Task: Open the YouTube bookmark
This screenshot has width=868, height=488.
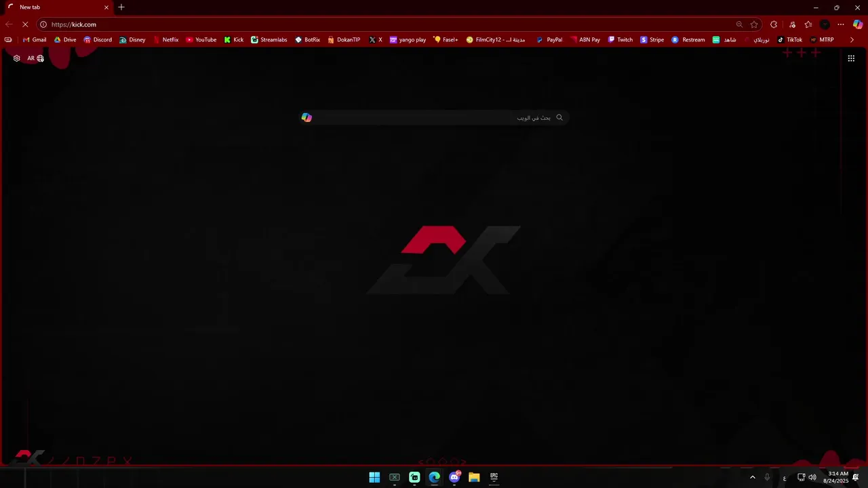Action: (x=201, y=40)
